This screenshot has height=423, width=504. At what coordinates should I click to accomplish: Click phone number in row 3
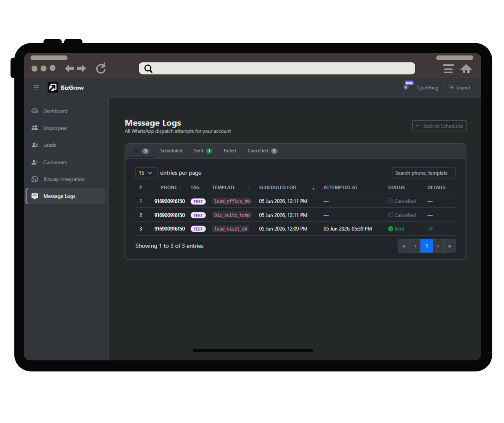169,229
